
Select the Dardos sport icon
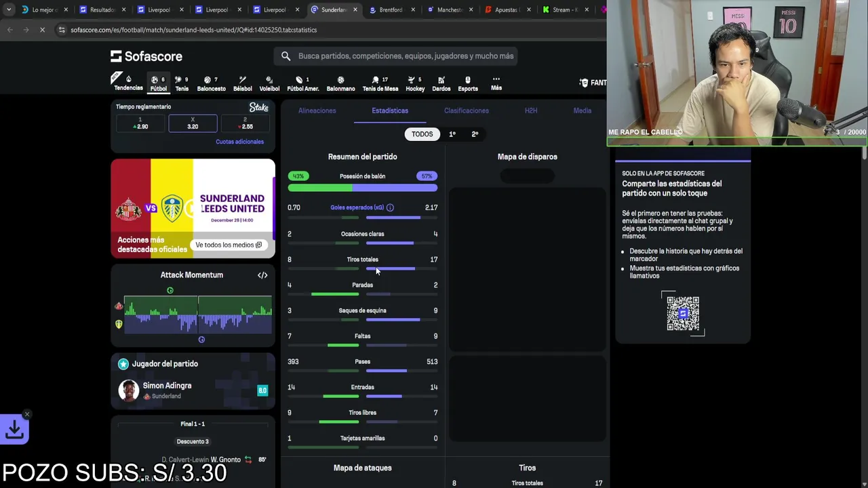pos(441,79)
